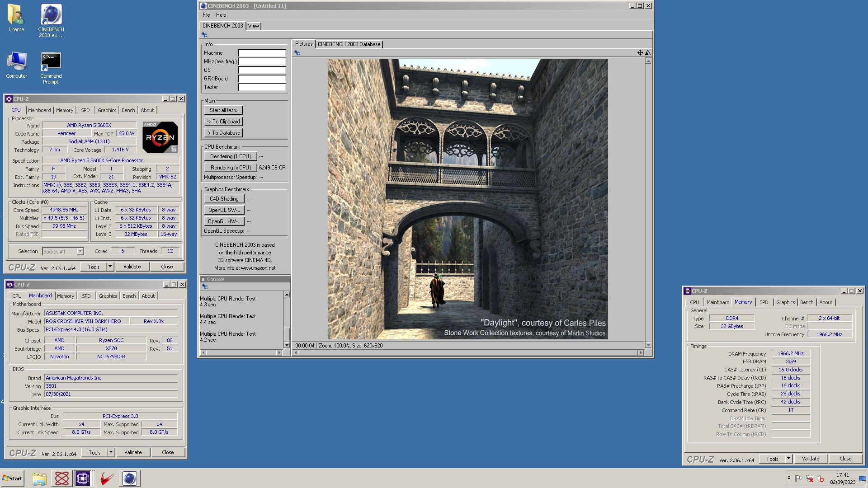Click the pin icon under the Pictures tab
The width and height of the screenshot is (868, 488).
(x=297, y=53)
